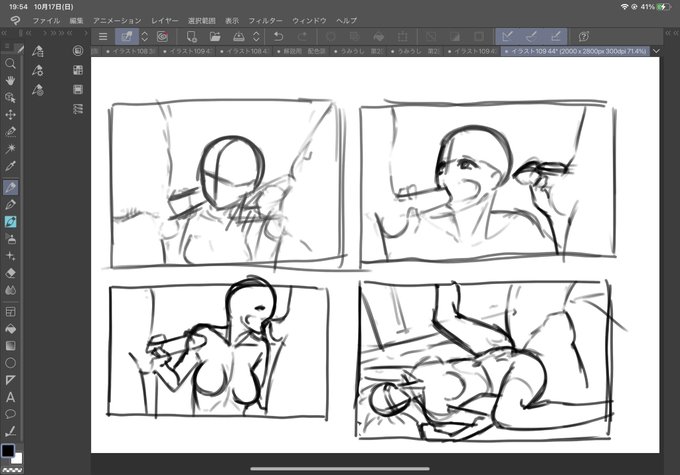Undo the last stroke

pos(278,36)
